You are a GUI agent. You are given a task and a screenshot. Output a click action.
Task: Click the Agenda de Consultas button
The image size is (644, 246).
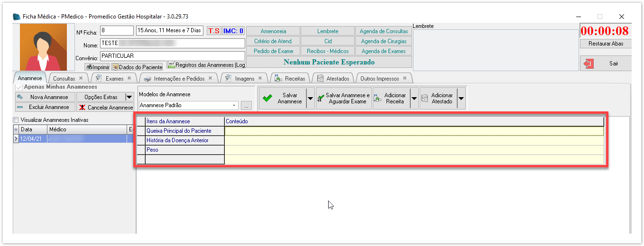[383, 31]
